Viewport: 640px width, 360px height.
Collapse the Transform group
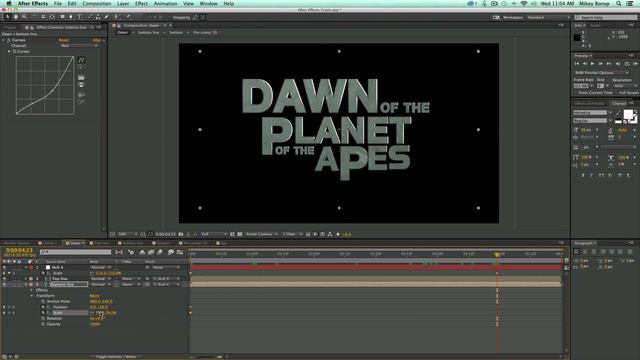tap(32, 296)
